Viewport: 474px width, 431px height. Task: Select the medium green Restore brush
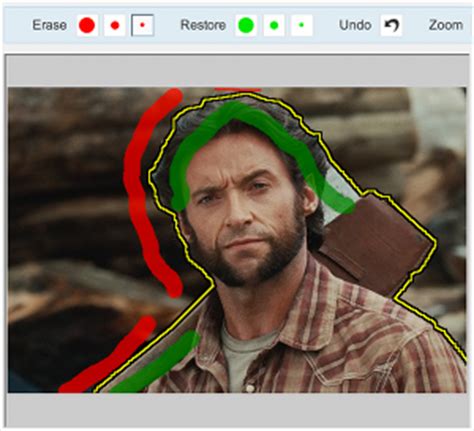[274, 25]
